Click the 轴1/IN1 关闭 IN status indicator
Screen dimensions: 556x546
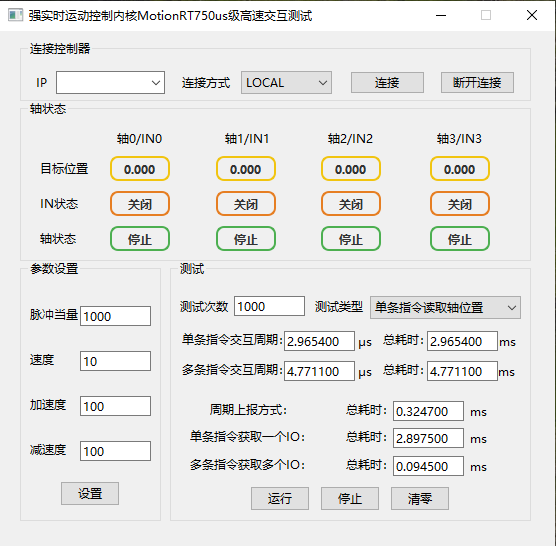point(246,204)
